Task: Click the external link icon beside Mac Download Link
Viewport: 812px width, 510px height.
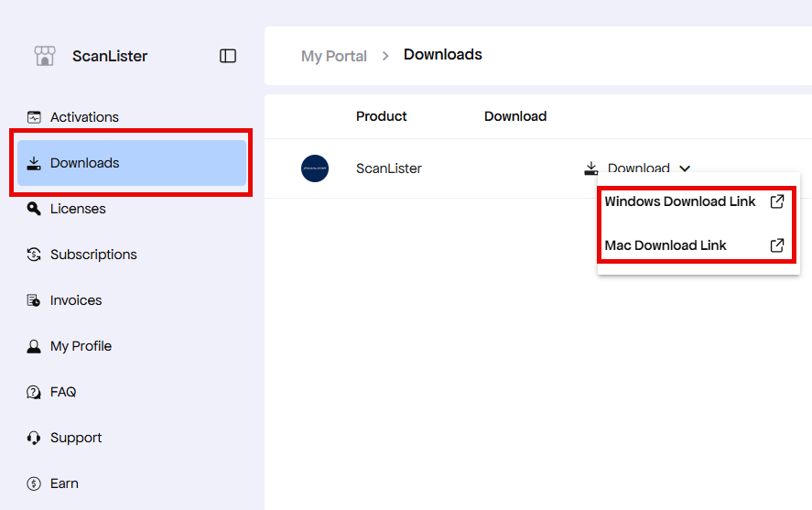Action: pyautogui.click(x=776, y=245)
